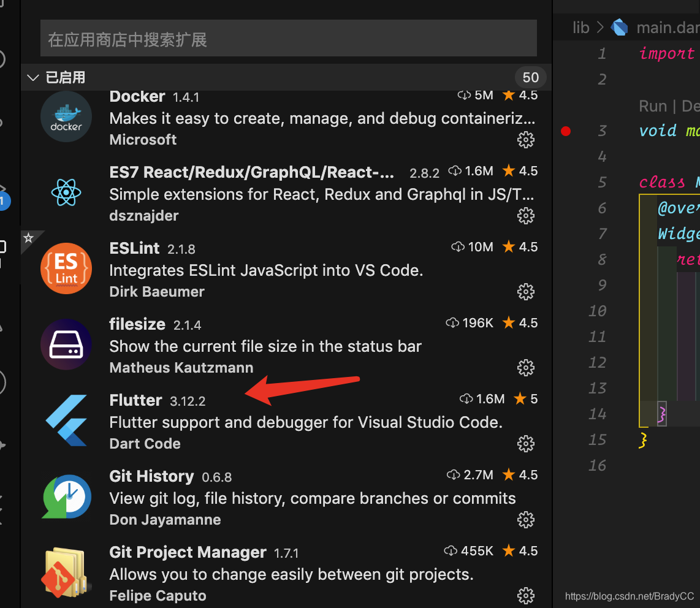Screen dimensions: 700x608
Task: Click Git History 2.7M download count
Action: [x=470, y=474]
